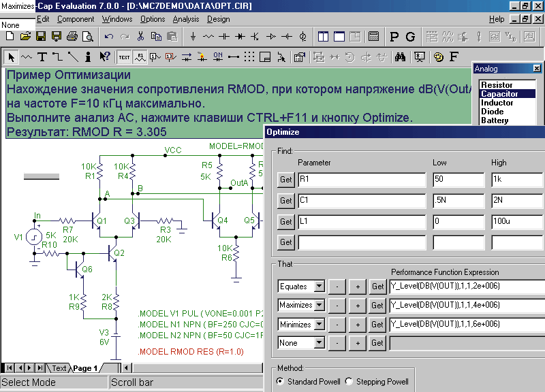Click the Low value field for R1
This screenshot has width=545, height=392.
point(458,180)
